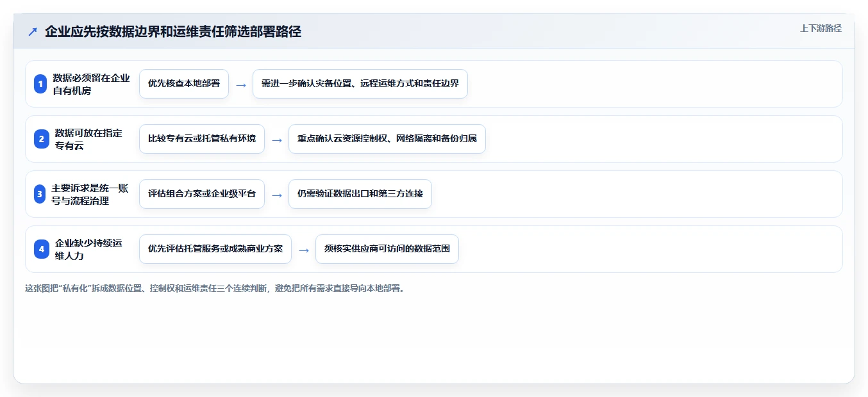The height and width of the screenshot is (397, 868).
Task: Click the number 1 badge
Action: click(40, 84)
